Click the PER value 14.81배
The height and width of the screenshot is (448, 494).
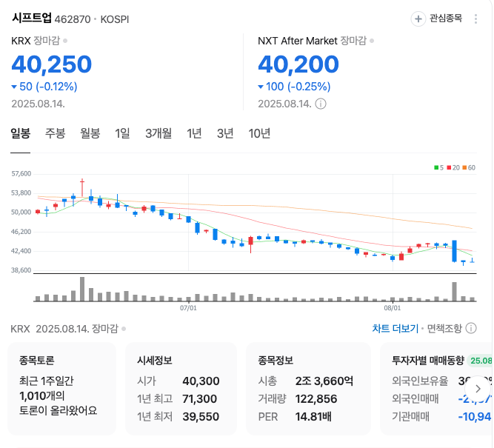pos(313,416)
